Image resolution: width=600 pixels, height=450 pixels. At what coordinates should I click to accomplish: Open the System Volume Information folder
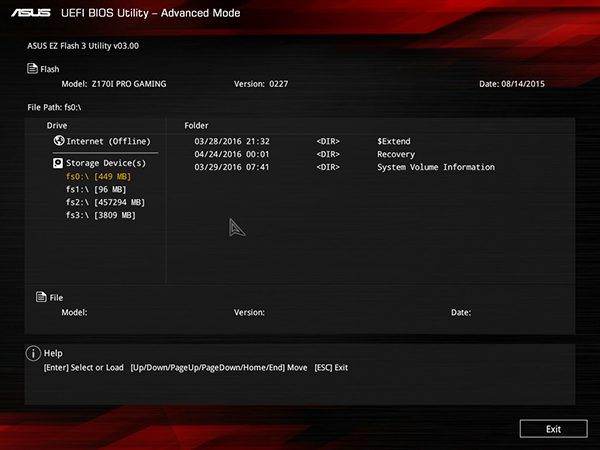pyautogui.click(x=436, y=167)
